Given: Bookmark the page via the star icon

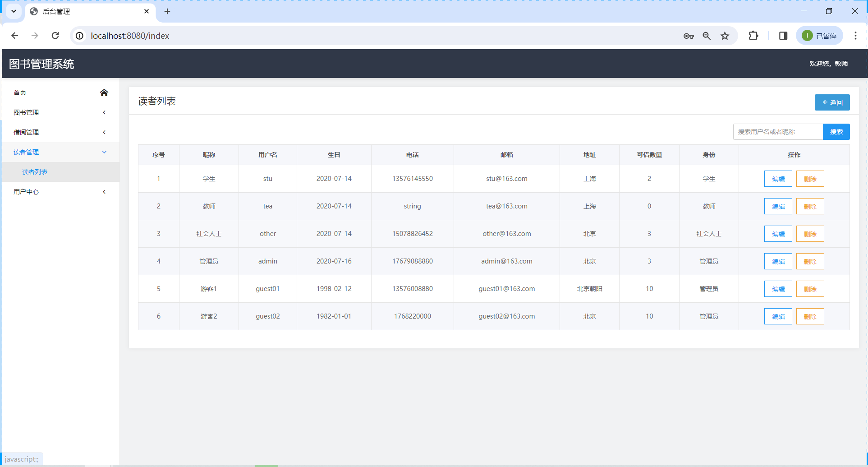Looking at the screenshot, I should [725, 36].
